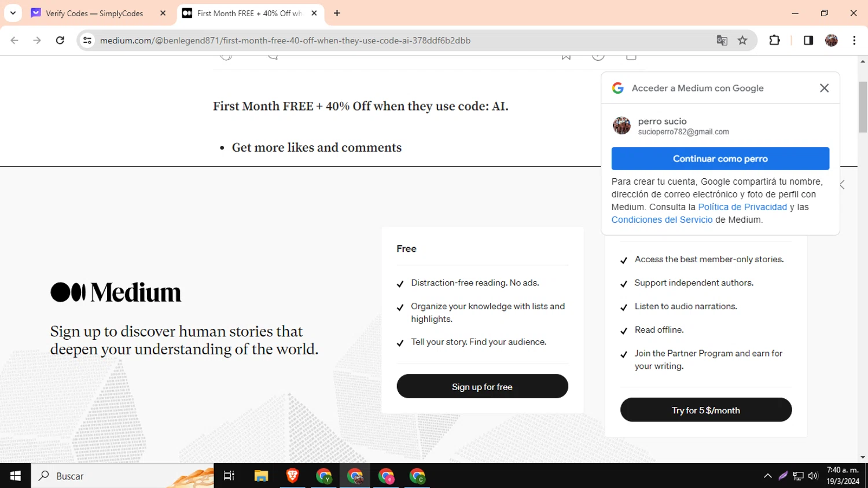
Task: Click the Buscar taskbar search box
Action: 122,476
